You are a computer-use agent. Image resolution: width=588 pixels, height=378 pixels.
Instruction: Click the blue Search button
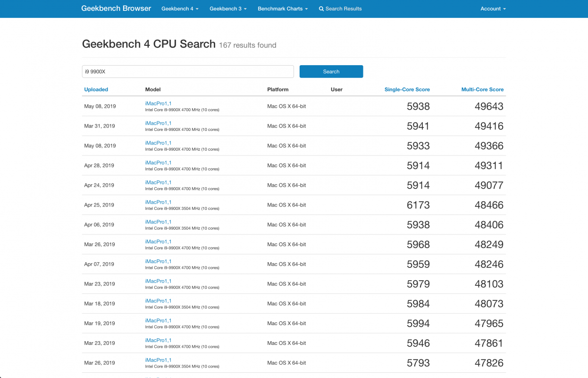click(331, 72)
